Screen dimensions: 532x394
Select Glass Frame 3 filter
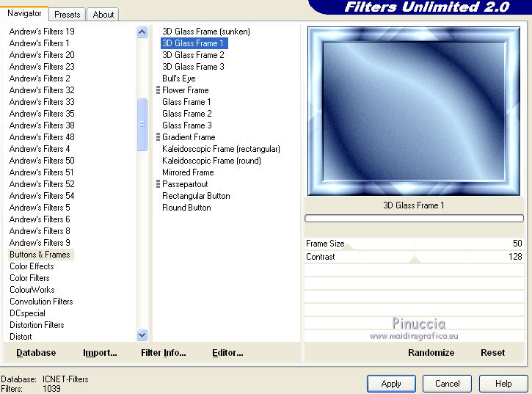pos(186,125)
